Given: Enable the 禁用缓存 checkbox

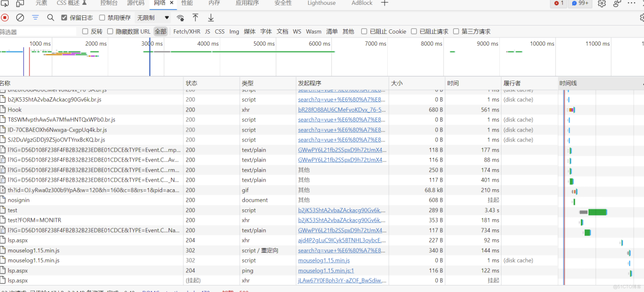Looking at the screenshot, I should (x=102, y=18).
